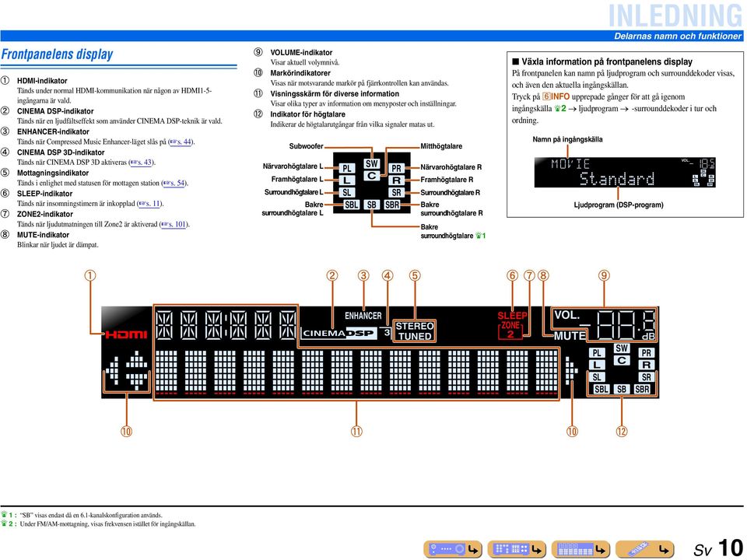Image resolution: width=747 pixels, height=560 pixels.
Task: Click the MOVIE Standard display example image
Action: click(x=625, y=172)
